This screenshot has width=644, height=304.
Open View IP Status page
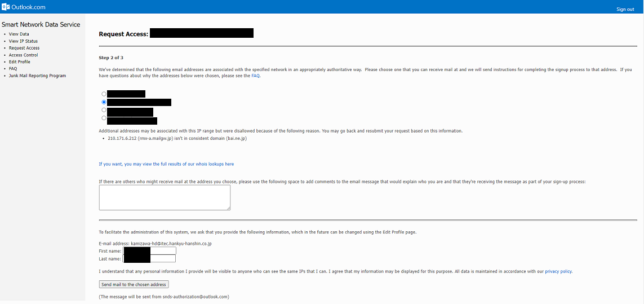(x=23, y=41)
